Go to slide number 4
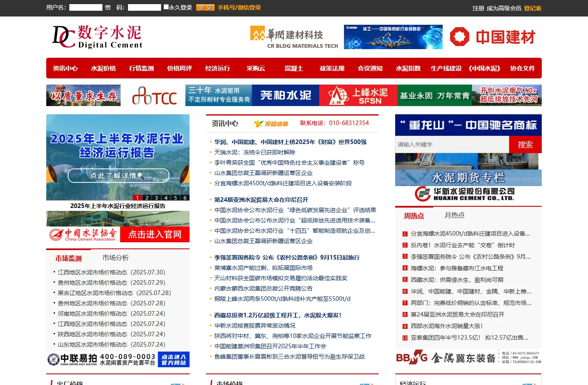 click(x=166, y=198)
